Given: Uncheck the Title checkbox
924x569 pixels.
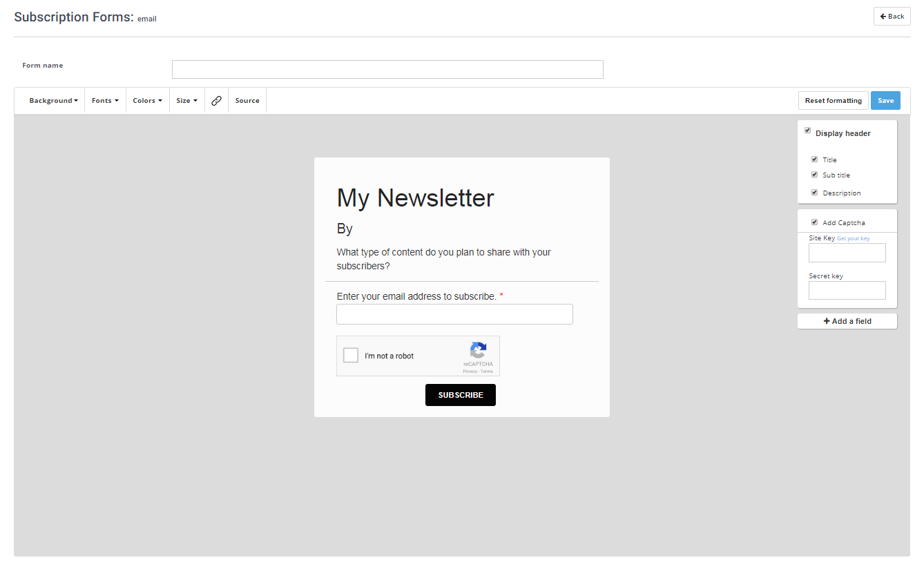Looking at the screenshot, I should click(x=815, y=160).
